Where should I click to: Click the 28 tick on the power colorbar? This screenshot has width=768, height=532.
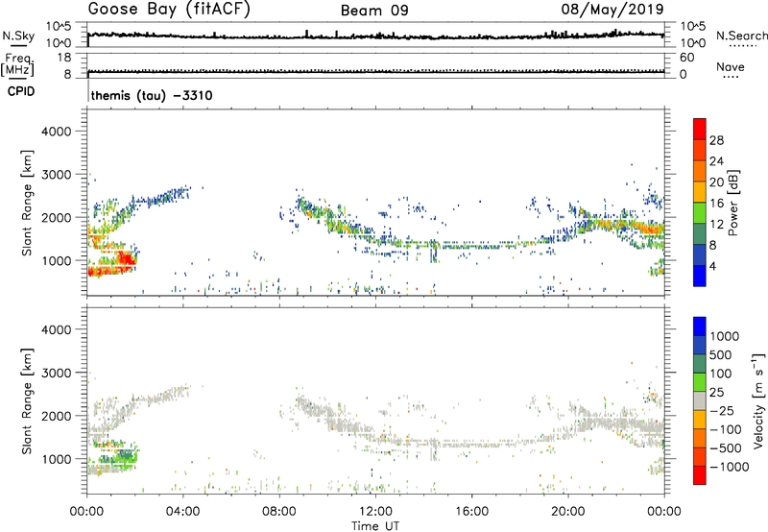[x=716, y=140]
